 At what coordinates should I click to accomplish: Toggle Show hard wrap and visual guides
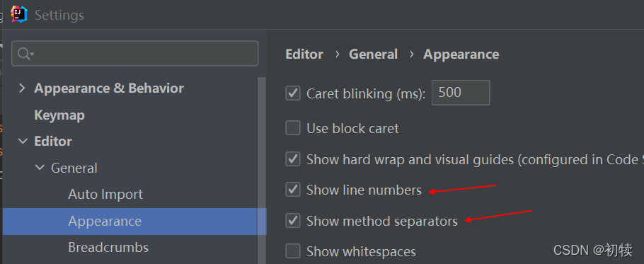[293, 159]
